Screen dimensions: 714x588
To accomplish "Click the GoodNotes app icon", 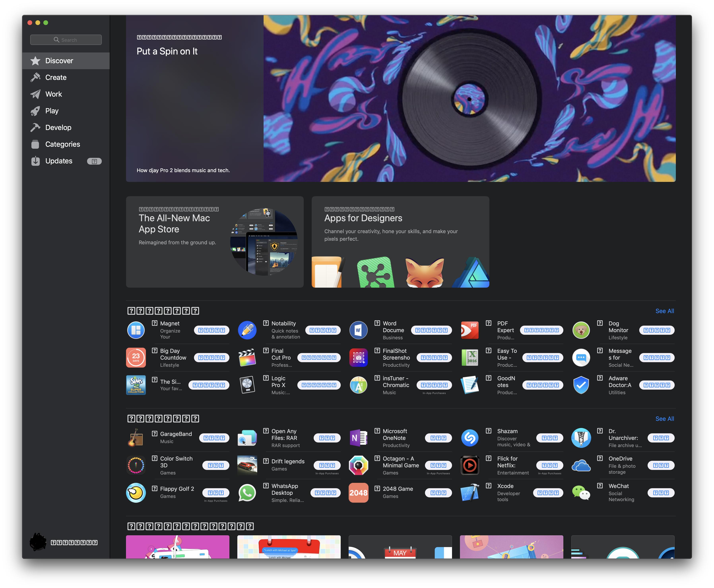I will click(x=470, y=385).
